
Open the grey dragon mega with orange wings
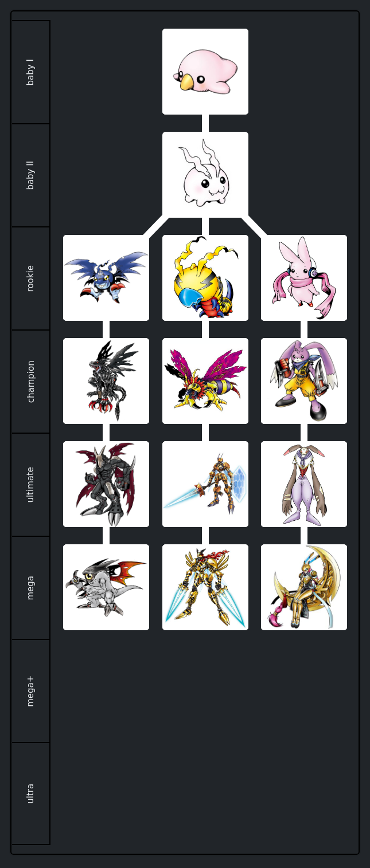point(106,587)
